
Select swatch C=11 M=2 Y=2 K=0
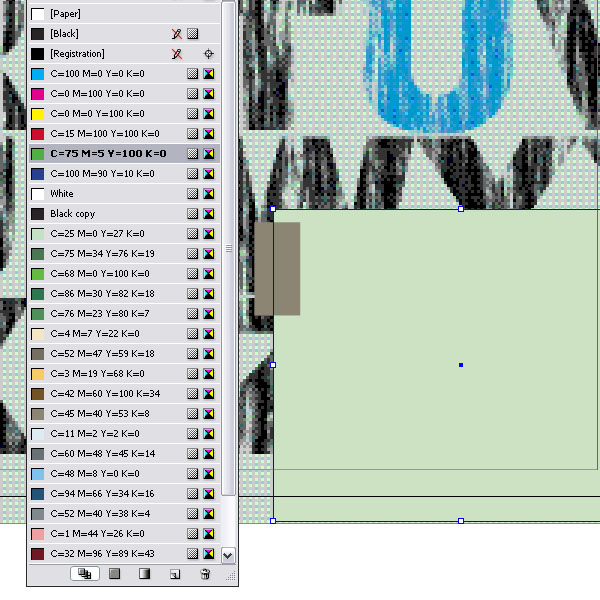pos(124,434)
